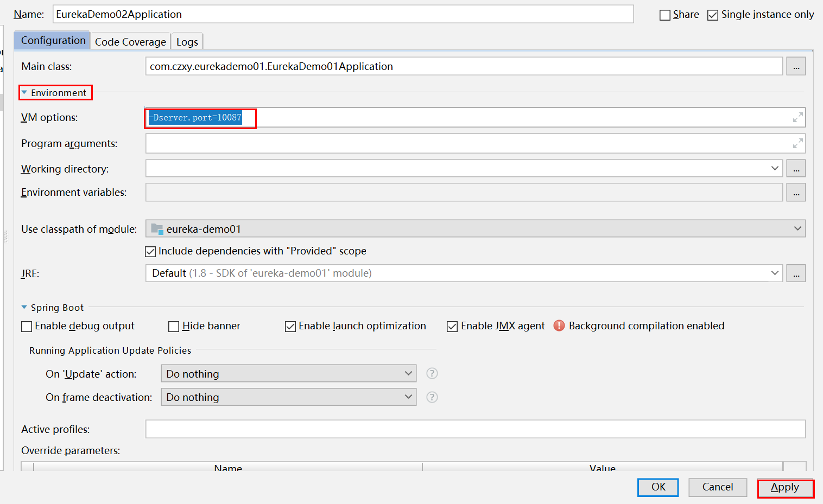Switch to the Configuration tab
The height and width of the screenshot is (504, 823).
[x=53, y=41]
